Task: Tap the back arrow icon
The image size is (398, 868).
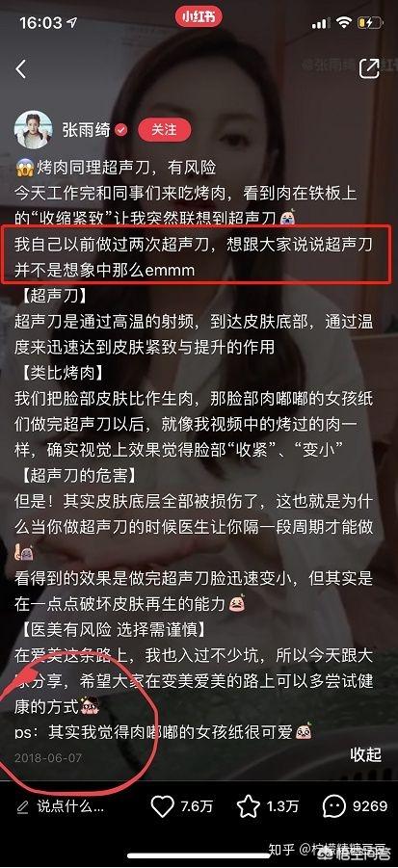Action: (21, 68)
